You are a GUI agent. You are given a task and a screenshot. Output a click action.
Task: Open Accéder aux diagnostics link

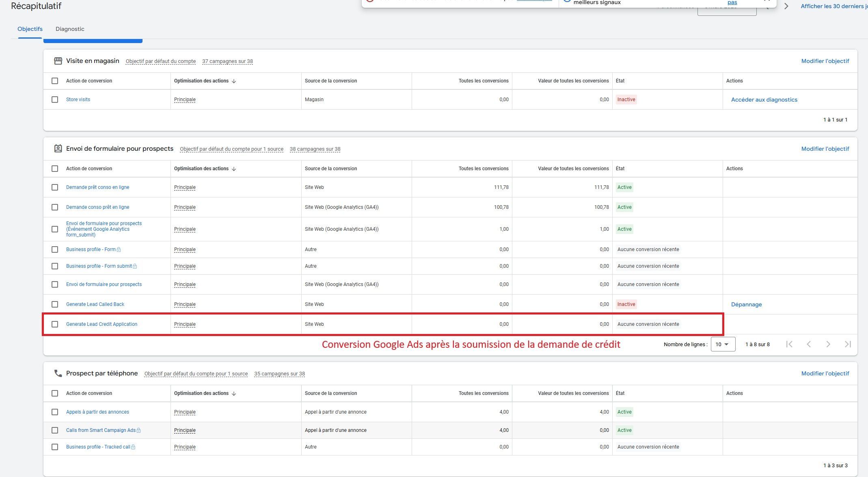pos(764,100)
